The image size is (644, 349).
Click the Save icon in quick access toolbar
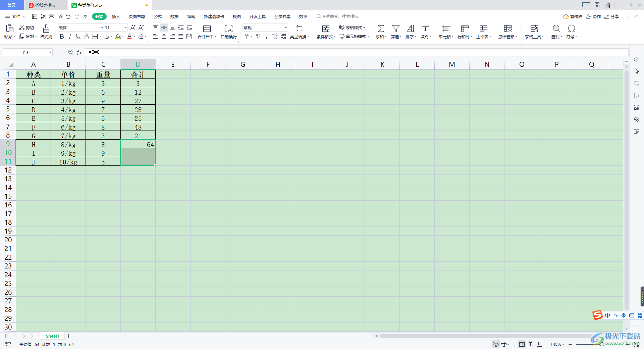tap(35, 16)
